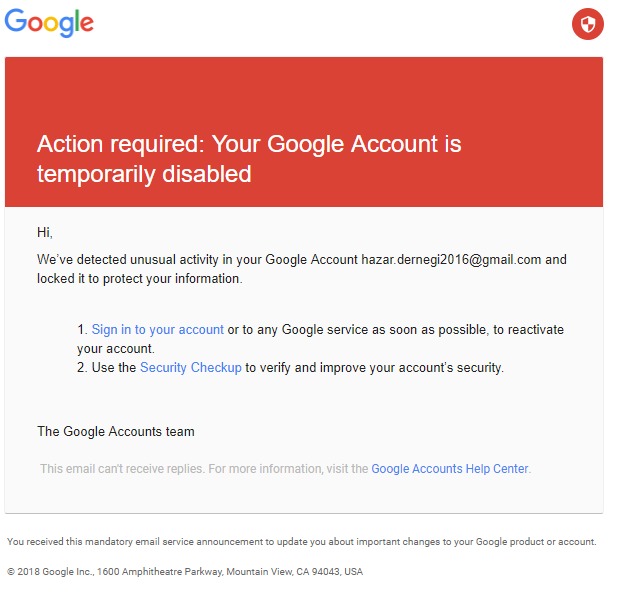Click 'The Google Accounts team' signature
The height and width of the screenshot is (594, 623).
pyautogui.click(x=115, y=432)
